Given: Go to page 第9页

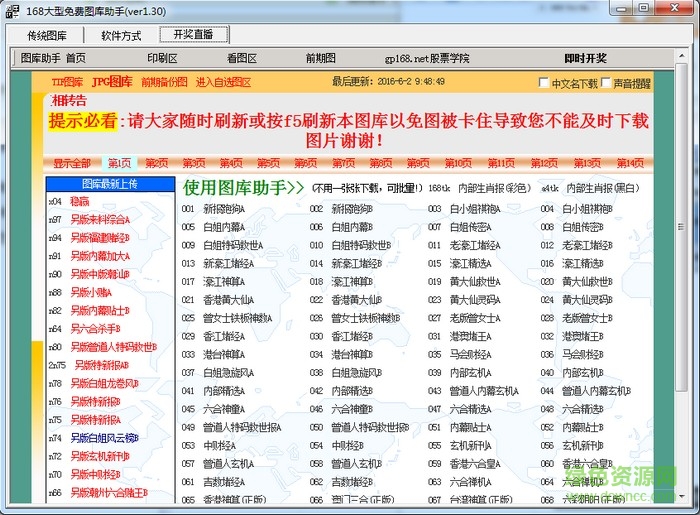Looking at the screenshot, I should [x=418, y=163].
